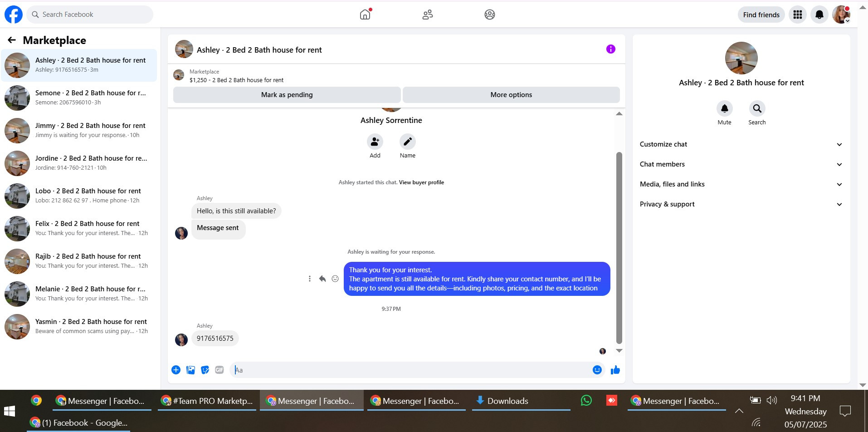Open the Facebook logo home link
This screenshot has height=432, width=868.
(x=14, y=15)
